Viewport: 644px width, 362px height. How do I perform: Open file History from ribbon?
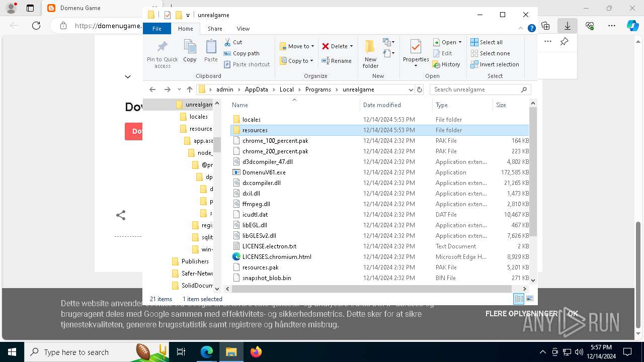click(446, 64)
